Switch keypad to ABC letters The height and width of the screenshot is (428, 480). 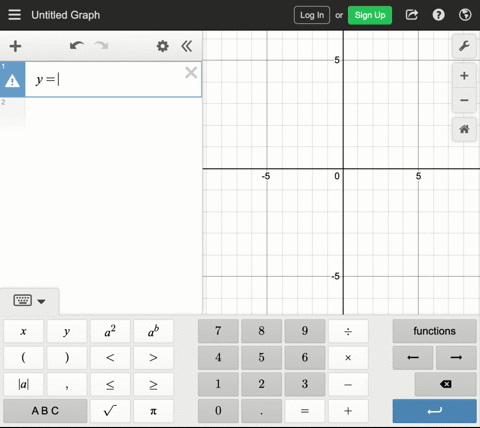45,411
